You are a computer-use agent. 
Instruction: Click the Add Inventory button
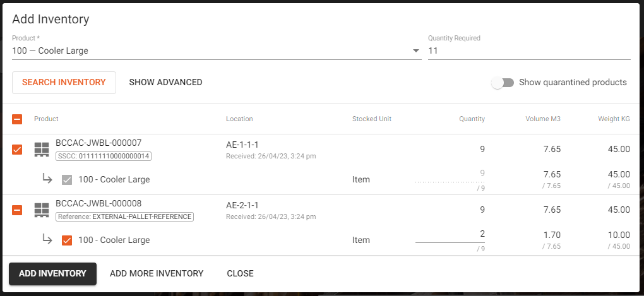pos(52,273)
